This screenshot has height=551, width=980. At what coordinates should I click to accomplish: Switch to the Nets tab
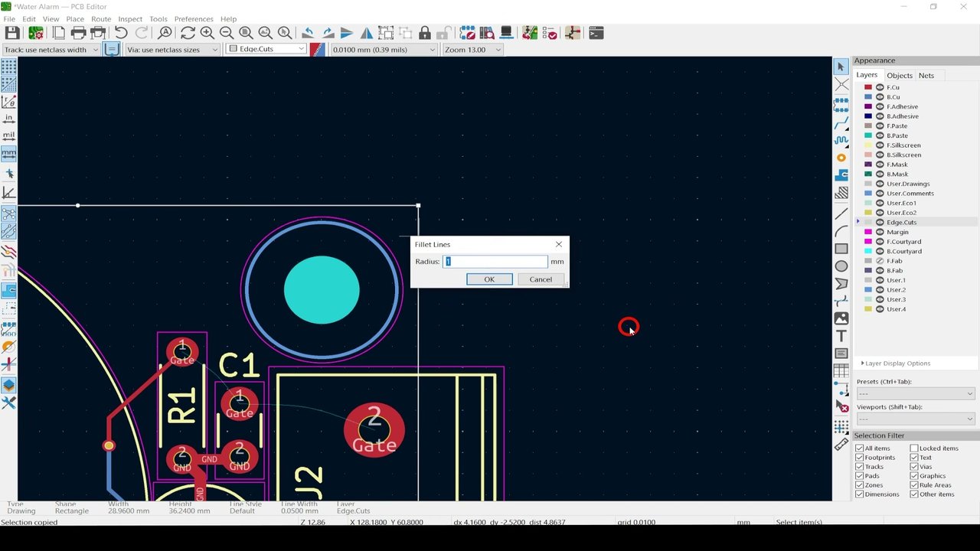[x=926, y=76]
